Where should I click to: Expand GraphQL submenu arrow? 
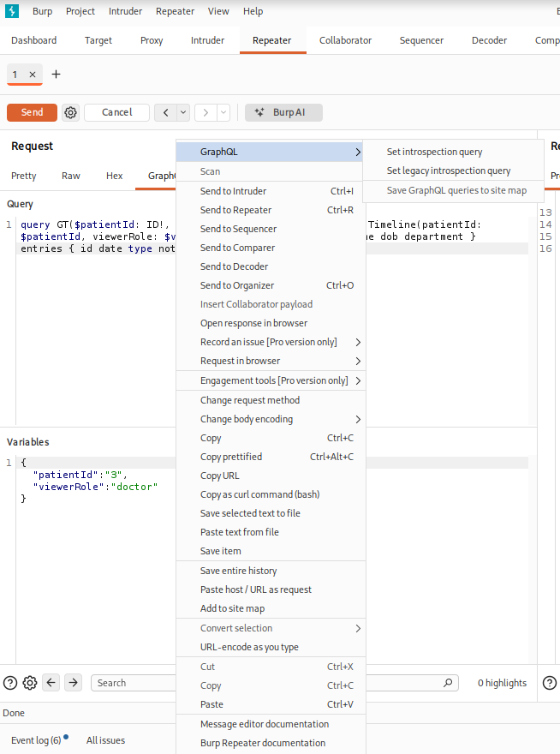click(x=358, y=152)
